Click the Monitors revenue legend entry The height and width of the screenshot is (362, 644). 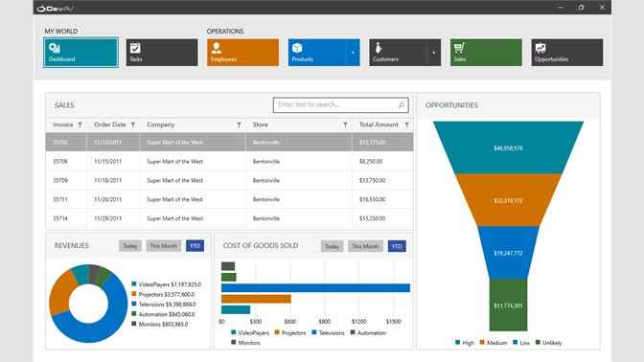(160, 325)
